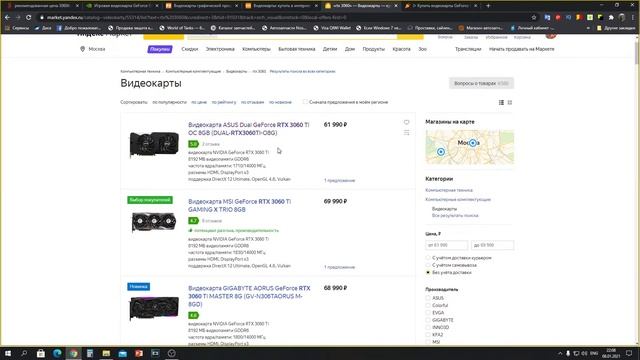
Task: Sort results 'по цене'
Action: 199,102
